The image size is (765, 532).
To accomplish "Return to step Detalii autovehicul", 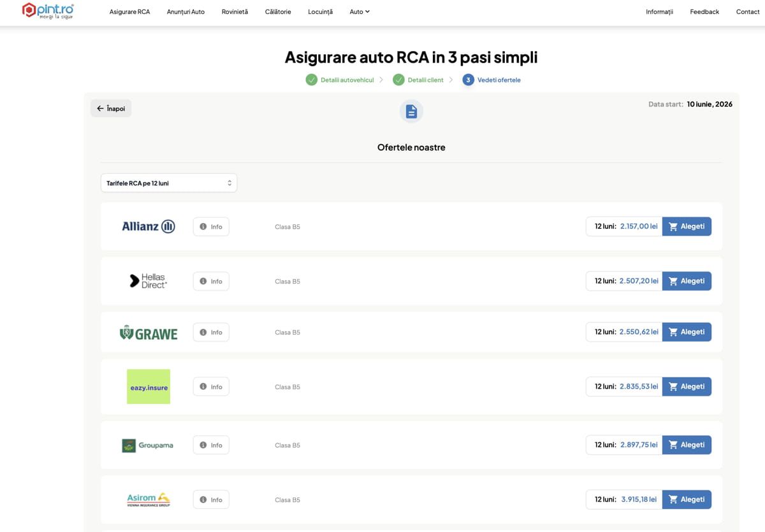I will 340,80.
